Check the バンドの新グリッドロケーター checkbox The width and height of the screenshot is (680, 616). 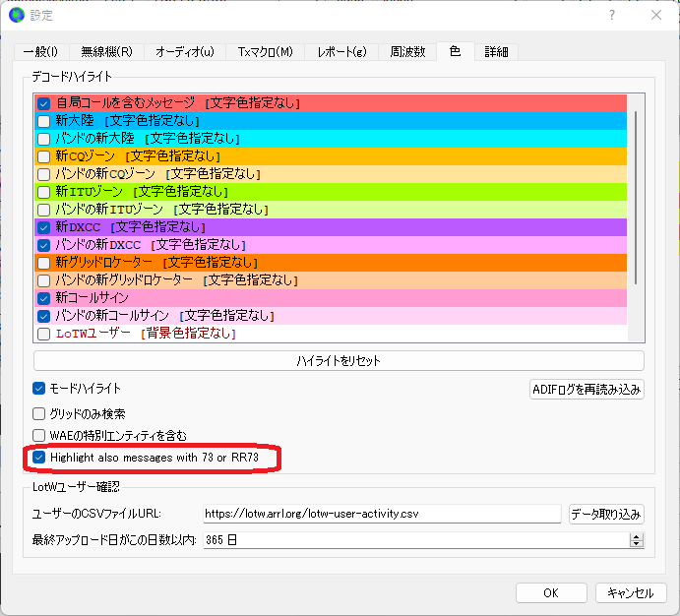[44, 280]
